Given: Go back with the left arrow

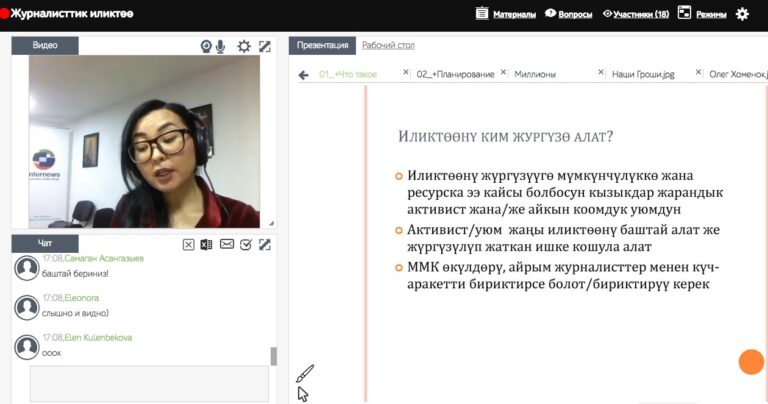Looking at the screenshot, I should tap(304, 75).
